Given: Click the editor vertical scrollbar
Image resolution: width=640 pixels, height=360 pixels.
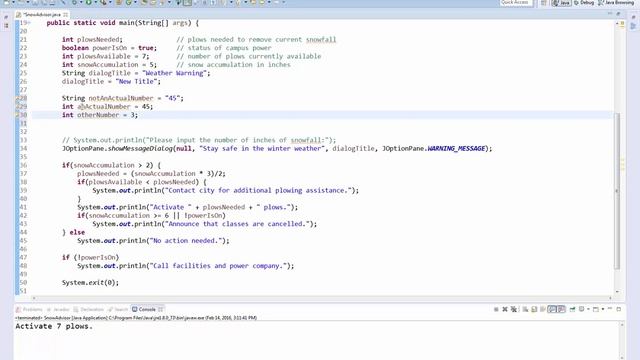Looking at the screenshot, I should [x=617, y=191].
